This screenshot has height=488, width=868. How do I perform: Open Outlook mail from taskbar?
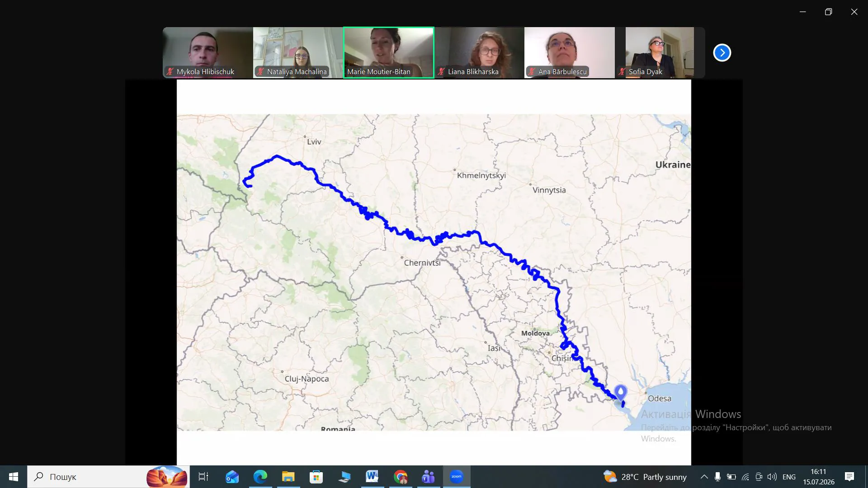(x=232, y=477)
